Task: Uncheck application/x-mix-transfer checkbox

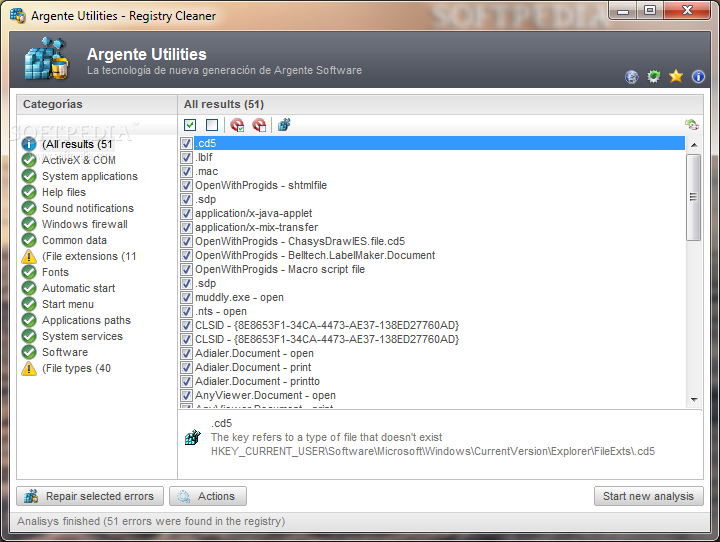Action: pyautogui.click(x=186, y=227)
